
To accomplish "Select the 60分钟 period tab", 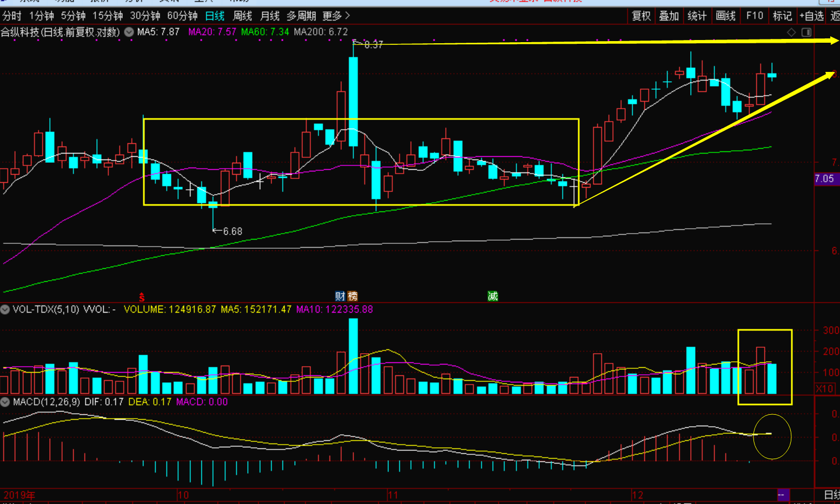I will 182,16.
